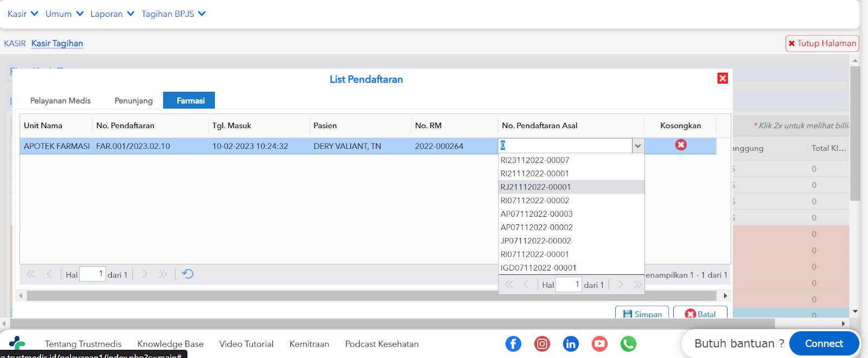The height and width of the screenshot is (358, 868).
Task: Open the Kemitraan link
Action: click(309, 344)
